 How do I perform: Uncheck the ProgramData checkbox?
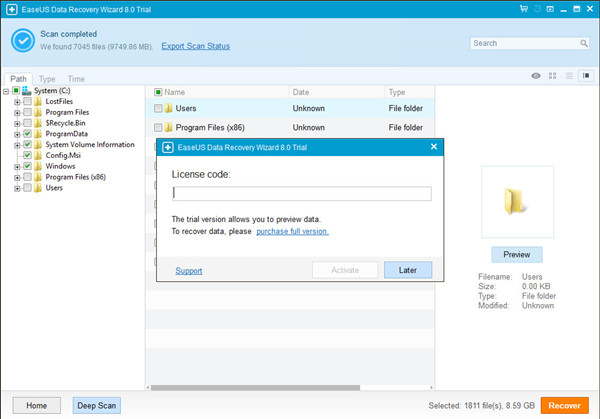pyautogui.click(x=27, y=134)
